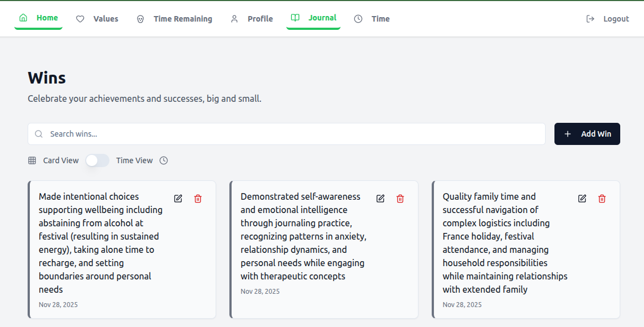Screen dimensions: 644x327
Task: Select the Card View label
Action: (x=61, y=160)
